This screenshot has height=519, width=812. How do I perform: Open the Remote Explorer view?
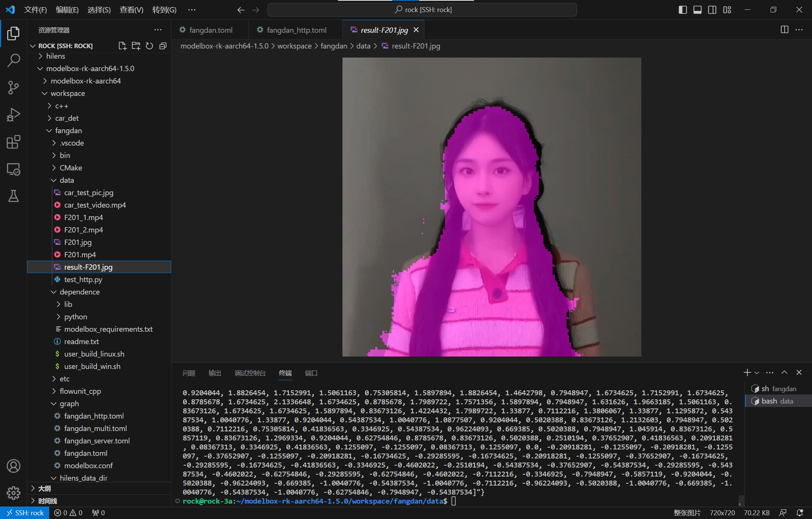coord(14,169)
